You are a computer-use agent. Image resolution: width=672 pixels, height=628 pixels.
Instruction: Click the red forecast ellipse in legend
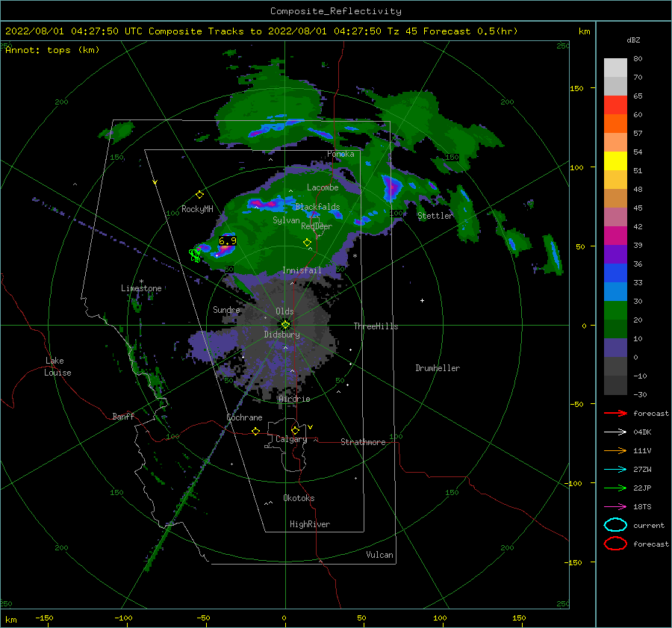615,544
